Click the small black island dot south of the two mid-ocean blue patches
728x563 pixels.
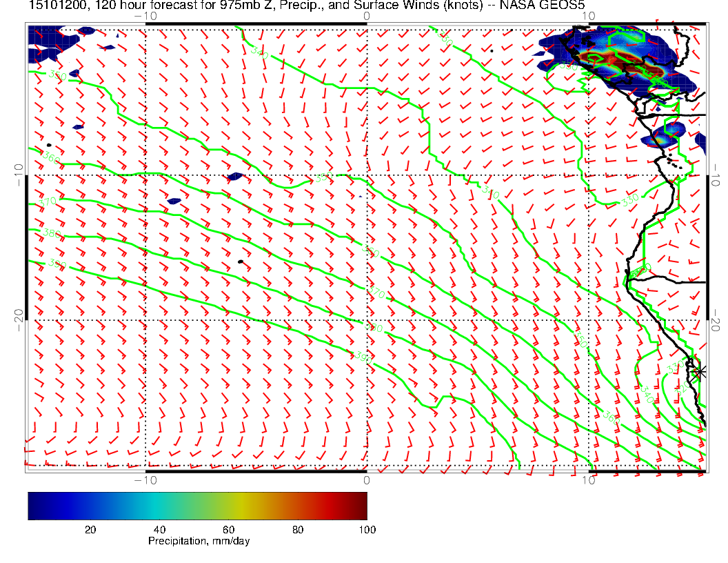tap(240, 261)
